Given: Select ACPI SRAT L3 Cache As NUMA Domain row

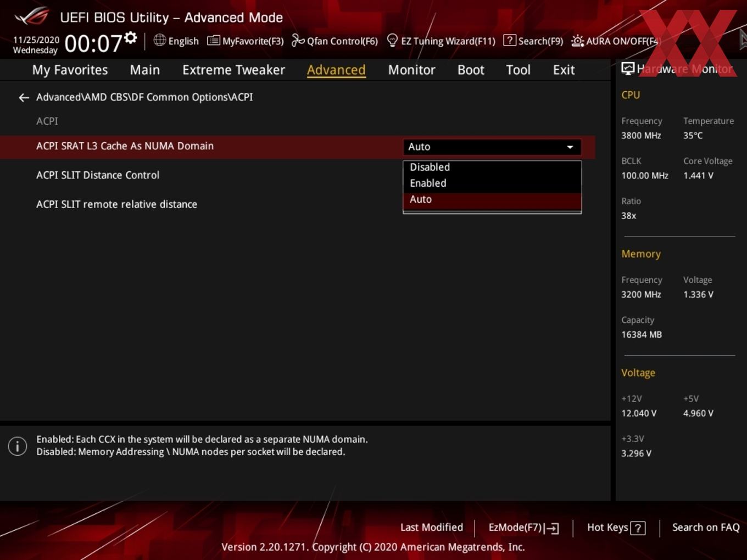Looking at the screenshot, I should (x=297, y=147).
